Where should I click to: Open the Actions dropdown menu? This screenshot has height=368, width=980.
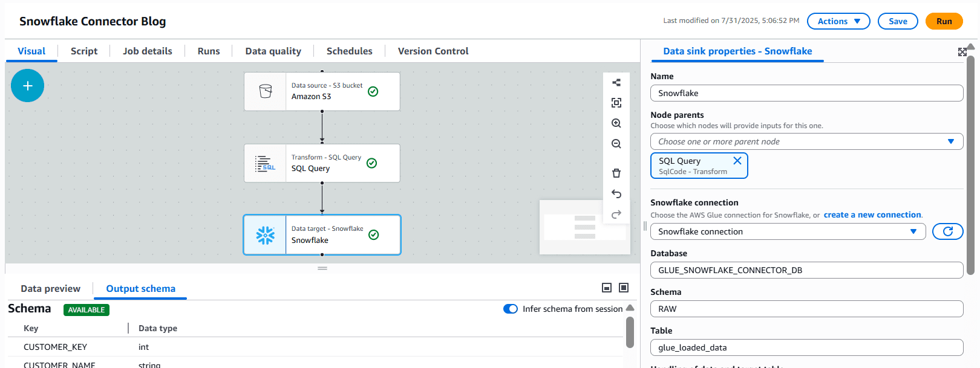[838, 21]
